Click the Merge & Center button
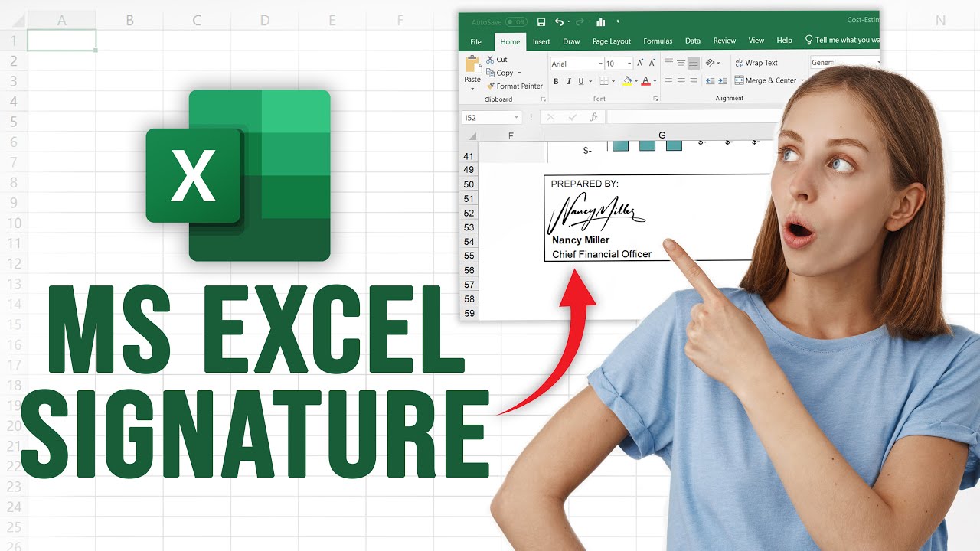 766,80
